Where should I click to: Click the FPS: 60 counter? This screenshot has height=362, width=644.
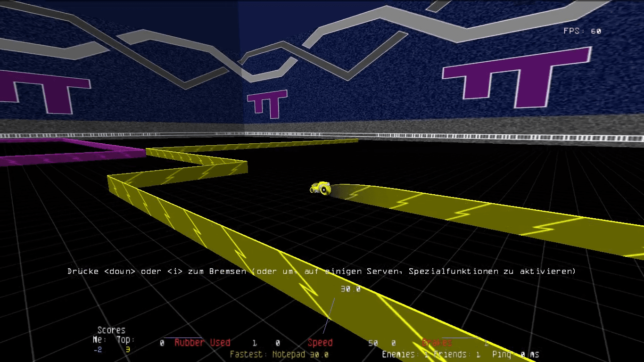582,31
